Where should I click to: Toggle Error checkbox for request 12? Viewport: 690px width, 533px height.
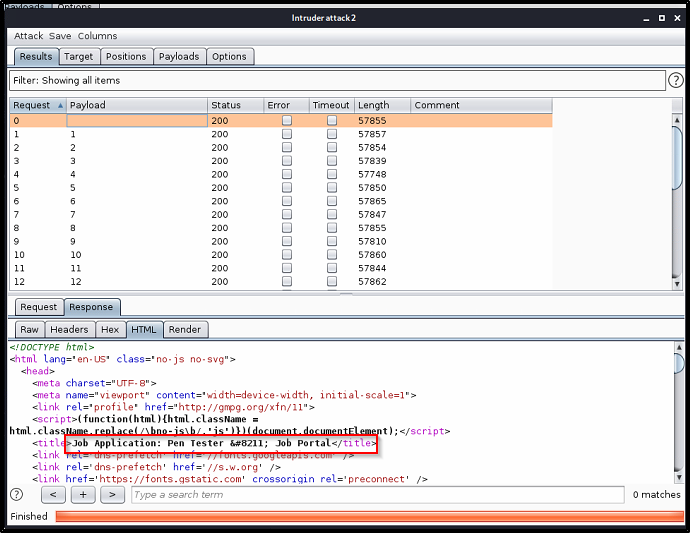point(287,281)
